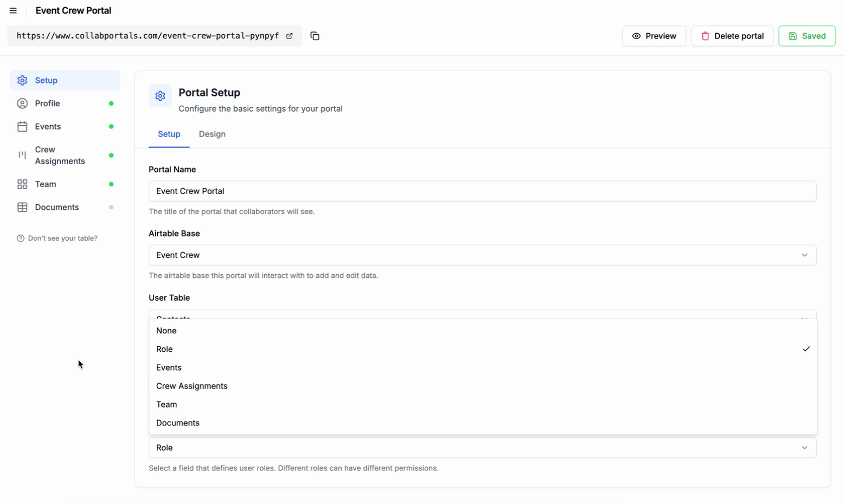The width and height of the screenshot is (845, 504).
Task: Copy the portal URL icon
Action: point(315,36)
